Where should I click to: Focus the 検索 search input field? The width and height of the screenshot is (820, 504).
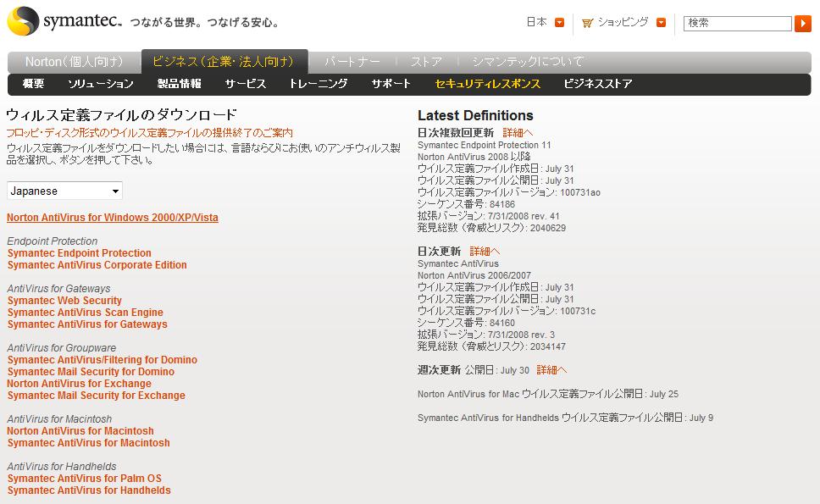pos(737,23)
